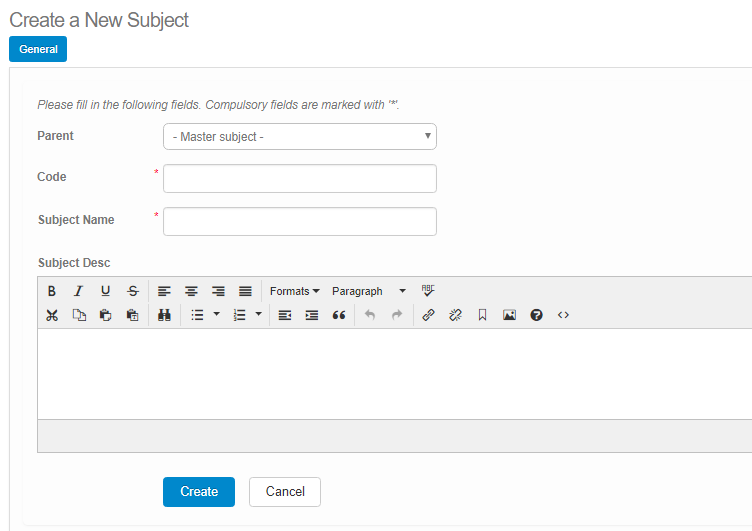
Task: Click the Create button
Action: pyautogui.click(x=199, y=492)
